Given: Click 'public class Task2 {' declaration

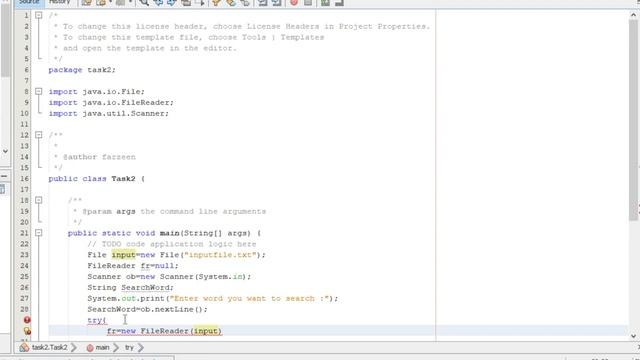Looking at the screenshot, I should pos(97,178).
